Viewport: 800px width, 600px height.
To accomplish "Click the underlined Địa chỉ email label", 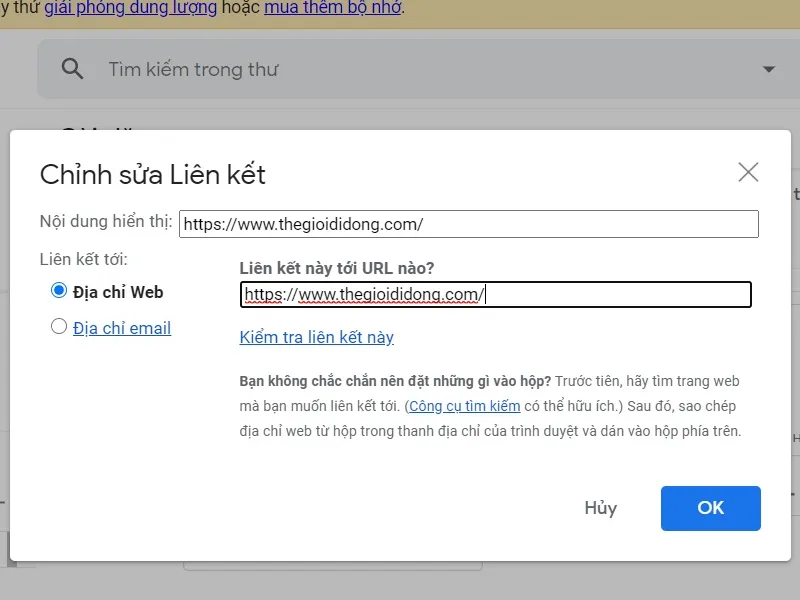I will pyautogui.click(x=122, y=327).
